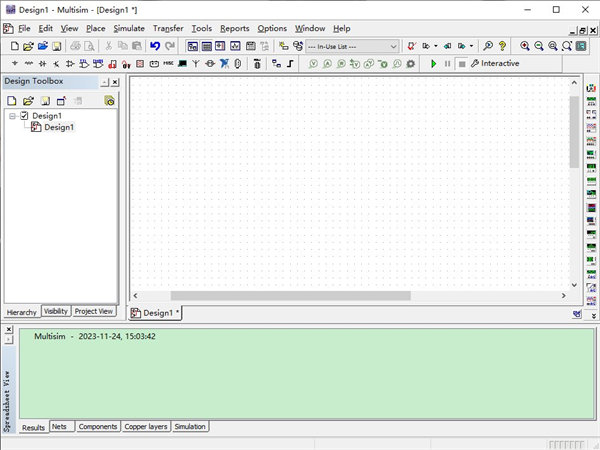
Task: Toggle the Design1 checkbox in hierarchy tree
Action: point(25,116)
